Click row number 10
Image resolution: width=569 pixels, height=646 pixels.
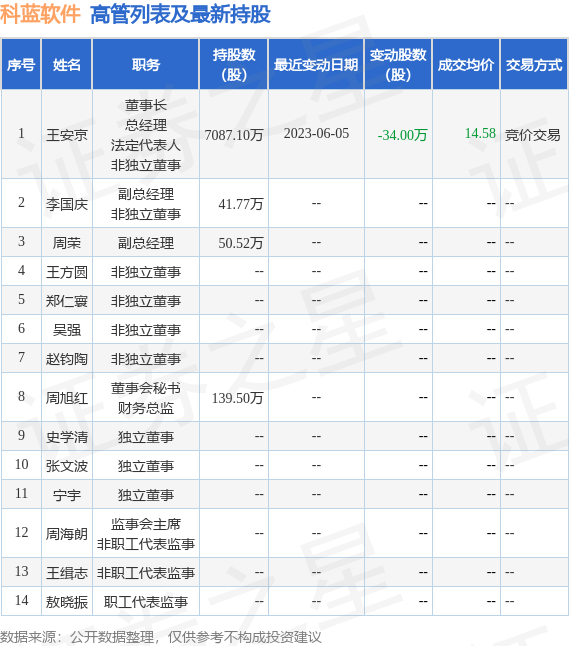(21, 464)
